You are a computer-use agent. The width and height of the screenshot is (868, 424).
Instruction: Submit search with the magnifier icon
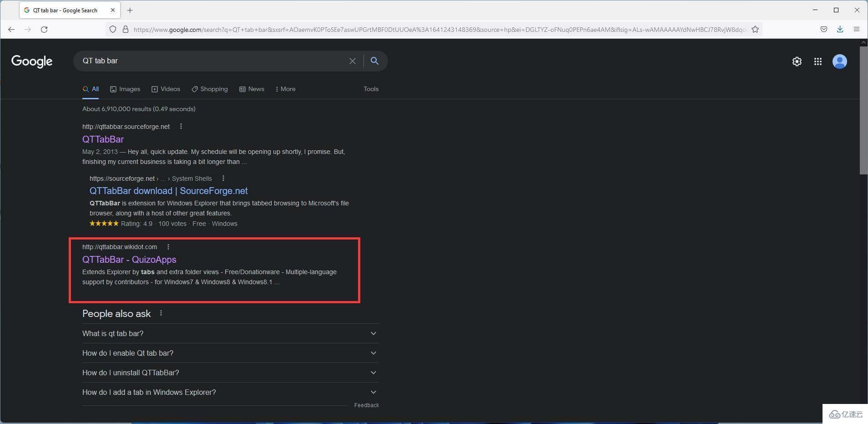[374, 61]
